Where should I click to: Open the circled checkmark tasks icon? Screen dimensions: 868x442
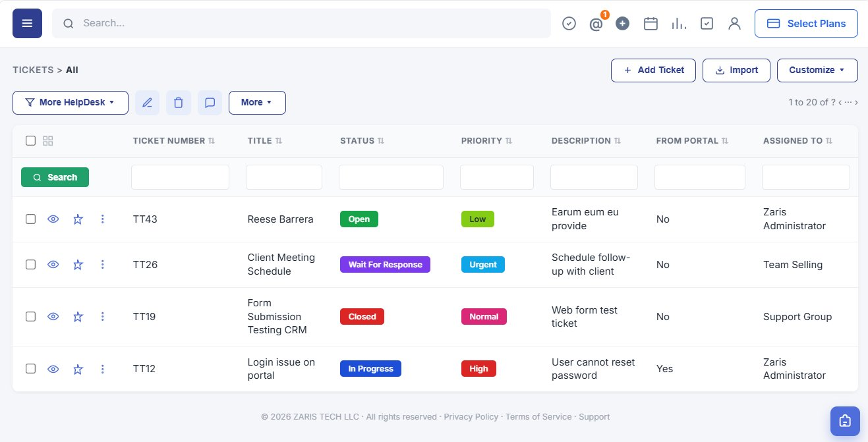tap(569, 24)
